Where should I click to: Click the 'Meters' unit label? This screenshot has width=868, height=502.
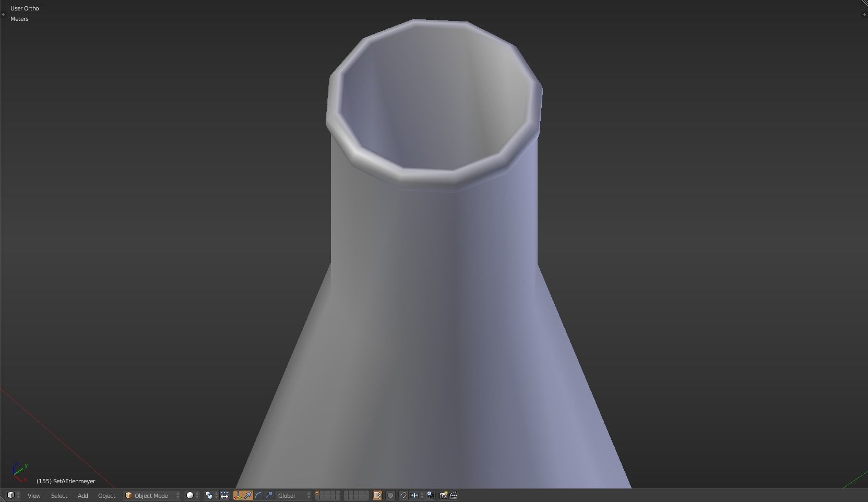tap(19, 19)
